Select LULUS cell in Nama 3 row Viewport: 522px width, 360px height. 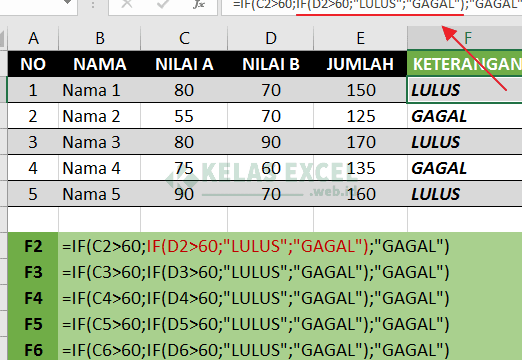coord(465,142)
